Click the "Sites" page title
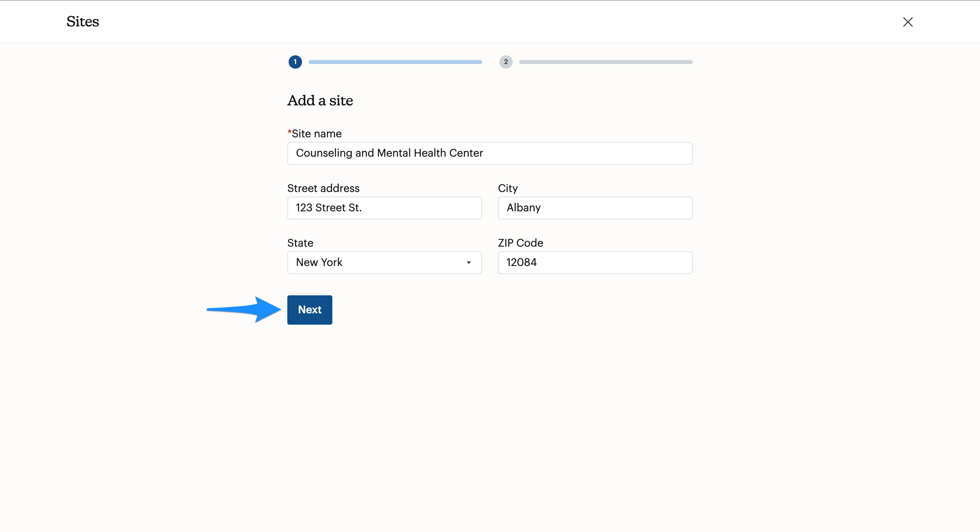980x532 pixels. point(83,22)
